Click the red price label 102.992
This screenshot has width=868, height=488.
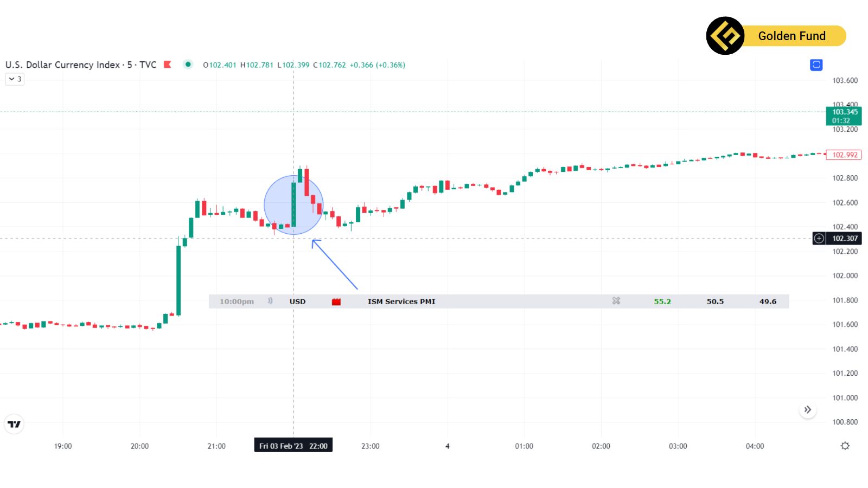pos(844,155)
